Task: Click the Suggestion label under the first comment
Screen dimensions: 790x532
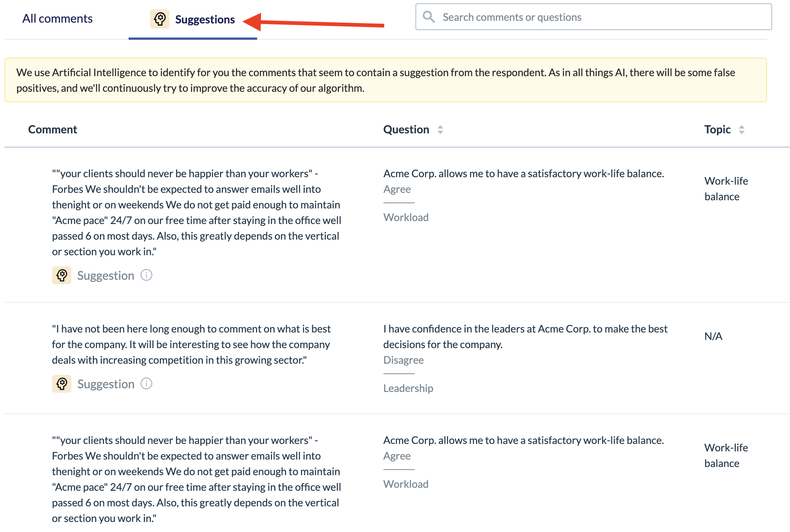Action: point(106,276)
